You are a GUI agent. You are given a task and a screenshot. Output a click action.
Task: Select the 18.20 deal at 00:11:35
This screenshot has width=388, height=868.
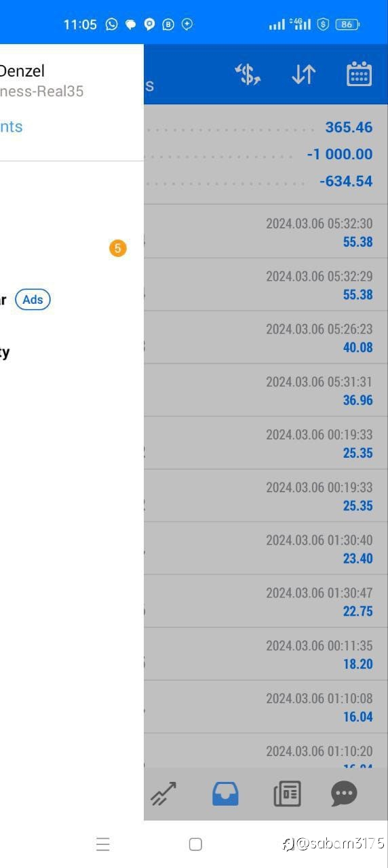point(266,655)
